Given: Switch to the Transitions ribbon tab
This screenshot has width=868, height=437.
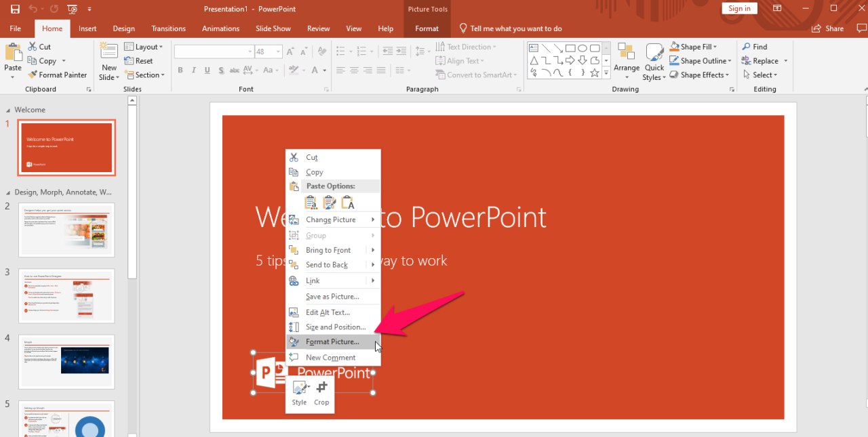Looking at the screenshot, I should tap(168, 28).
